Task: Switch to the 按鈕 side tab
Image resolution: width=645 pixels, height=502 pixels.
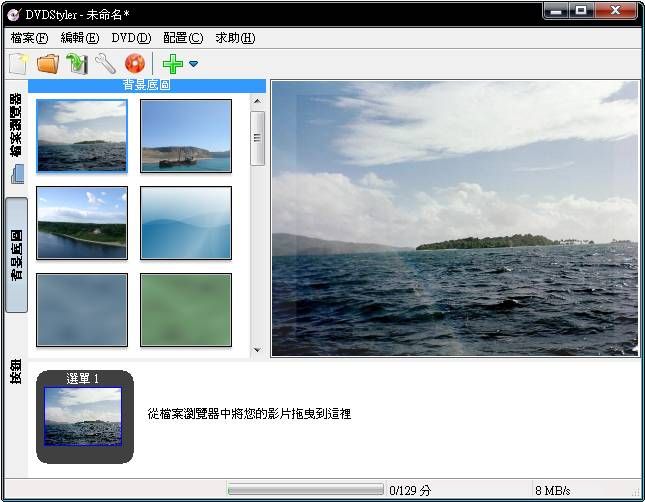Action: (16, 372)
